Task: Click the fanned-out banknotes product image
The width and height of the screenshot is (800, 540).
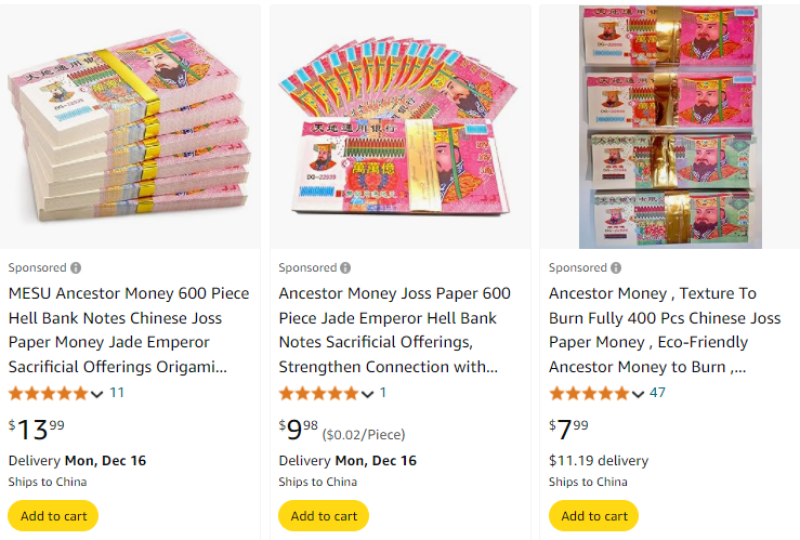Action: click(400, 128)
